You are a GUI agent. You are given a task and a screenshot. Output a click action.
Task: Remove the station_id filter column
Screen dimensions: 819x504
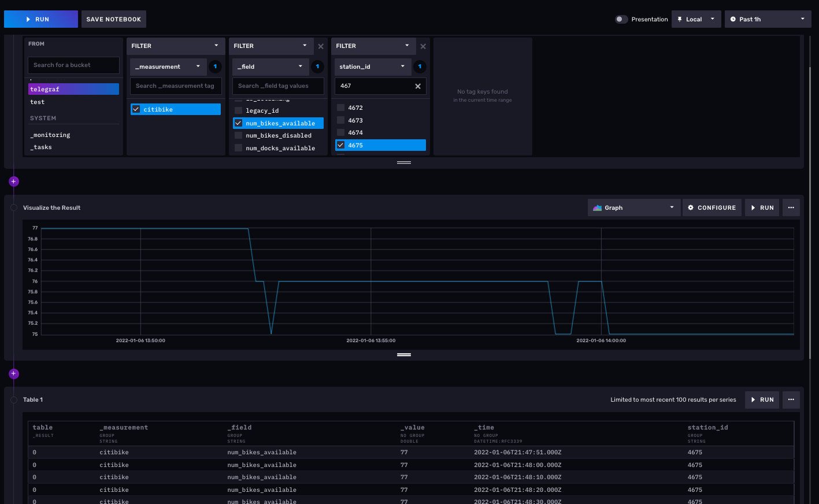click(x=423, y=46)
